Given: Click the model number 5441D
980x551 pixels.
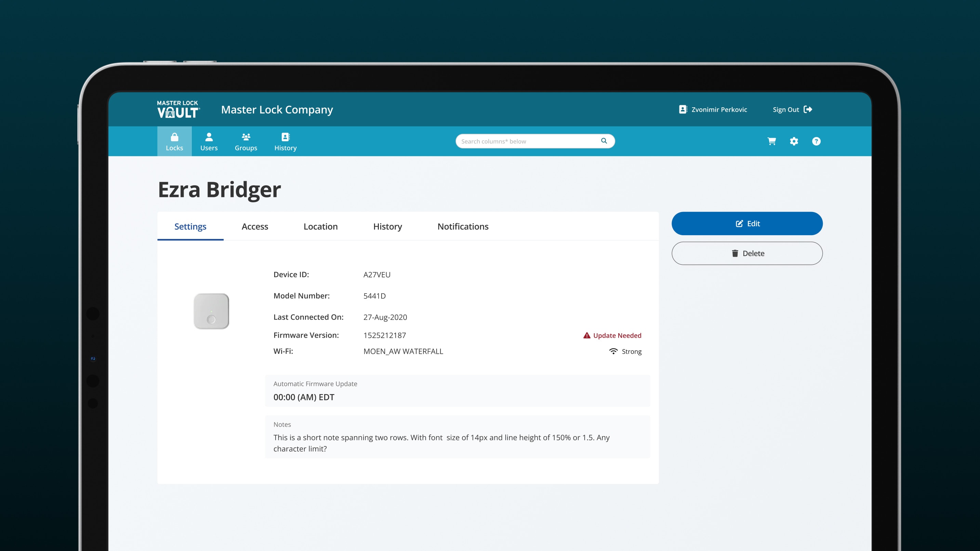Looking at the screenshot, I should tap(374, 296).
